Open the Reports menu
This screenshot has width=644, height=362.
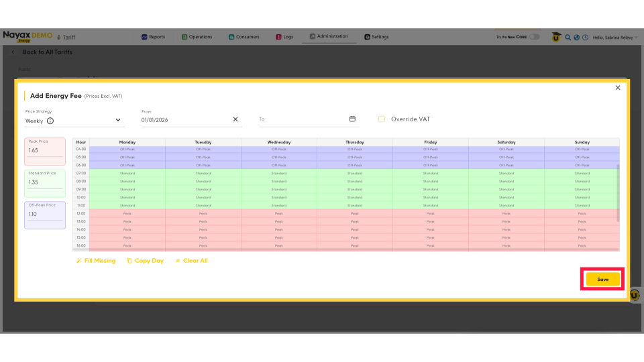pyautogui.click(x=153, y=37)
